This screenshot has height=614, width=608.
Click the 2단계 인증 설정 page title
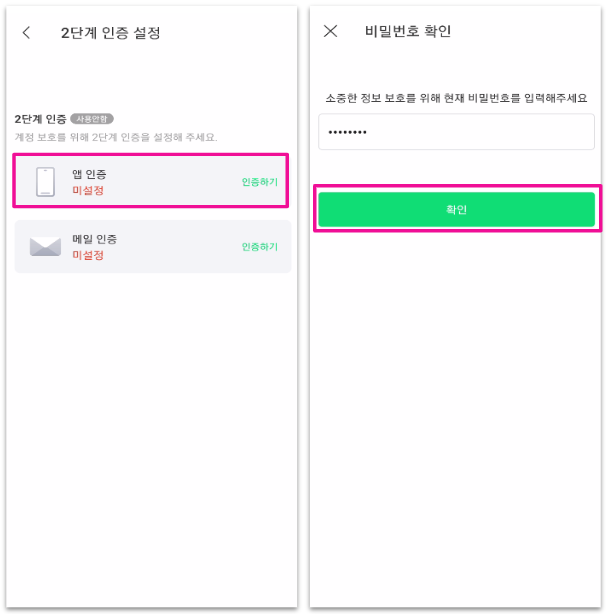point(110,32)
